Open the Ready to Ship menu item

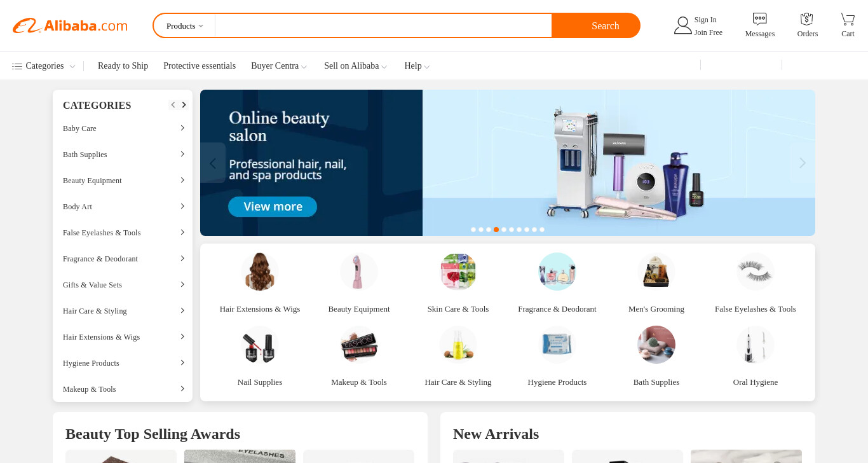click(x=123, y=66)
